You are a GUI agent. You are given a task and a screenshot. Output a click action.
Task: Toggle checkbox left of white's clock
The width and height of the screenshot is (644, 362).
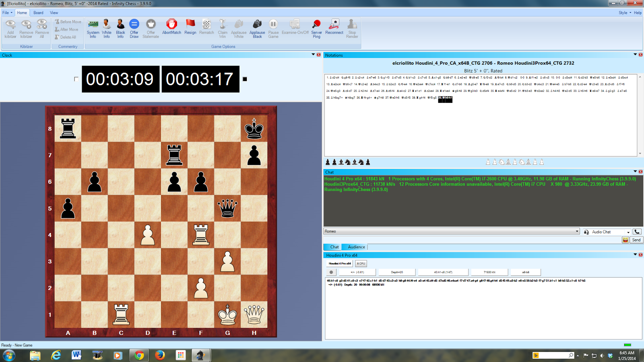pos(76,79)
